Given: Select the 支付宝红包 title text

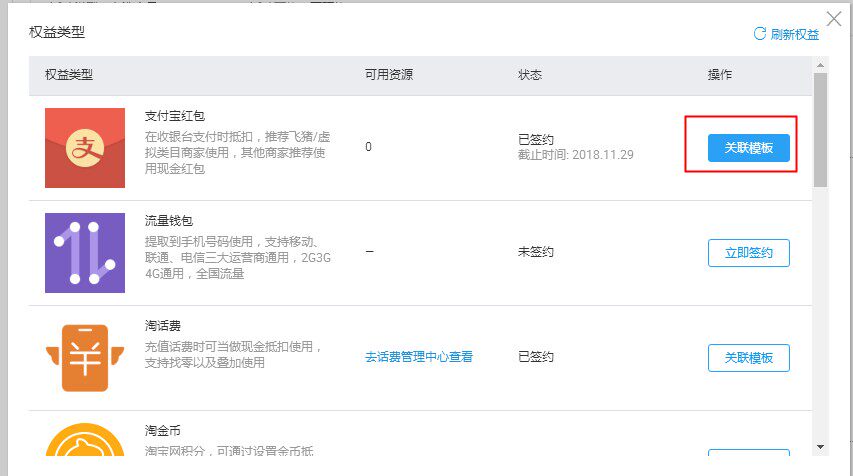Looking at the screenshot, I should pyautogui.click(x=175, y=116).
